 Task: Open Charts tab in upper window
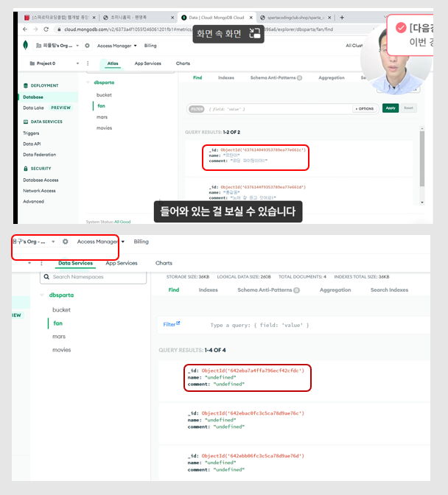183,63
